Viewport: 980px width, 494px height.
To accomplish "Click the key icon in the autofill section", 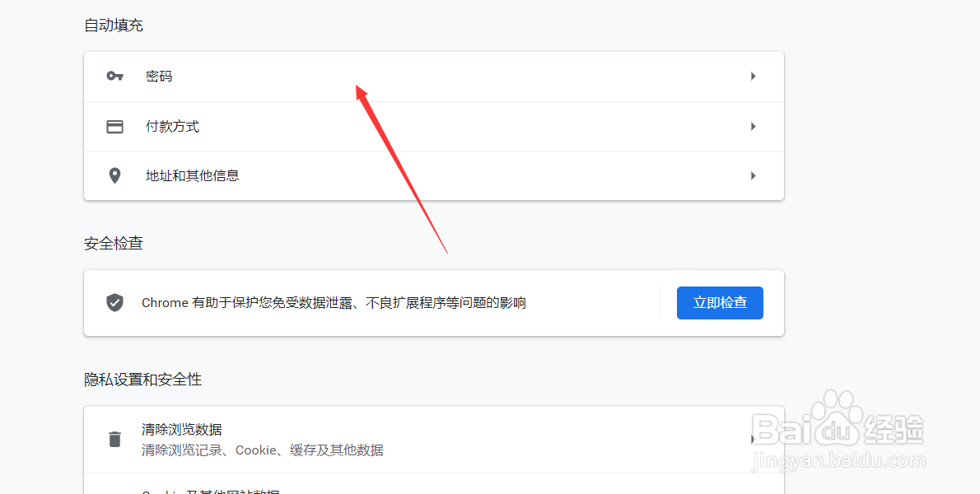I will pos(114,76).
